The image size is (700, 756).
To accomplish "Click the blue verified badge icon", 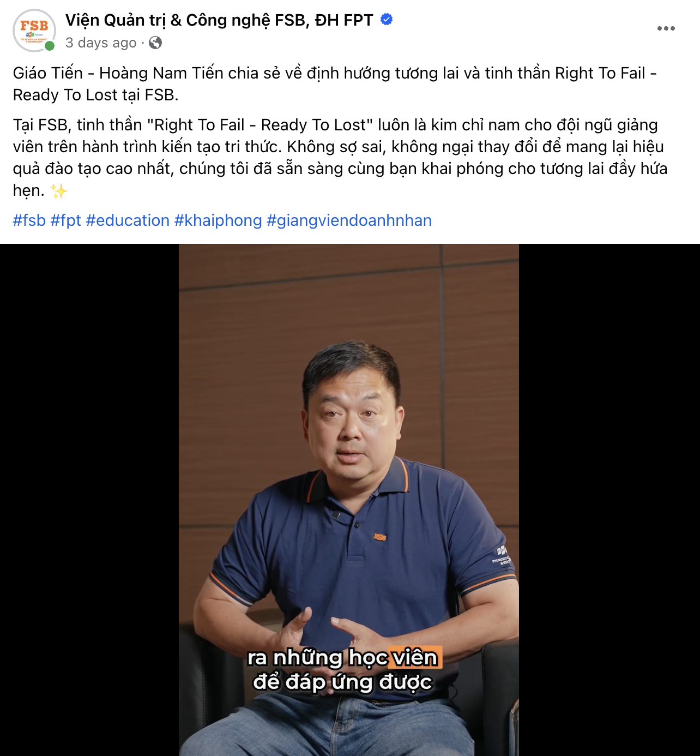I will coord(387,20).
